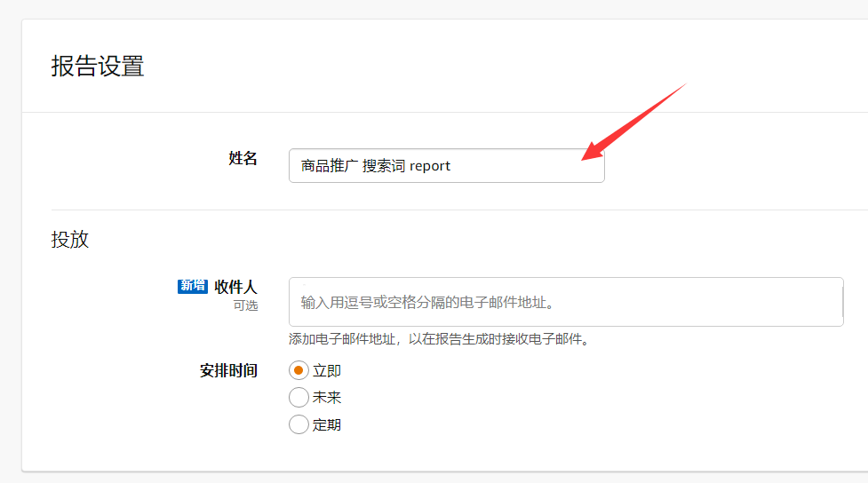Click the 收件人 email address input field

click(566, 302)
